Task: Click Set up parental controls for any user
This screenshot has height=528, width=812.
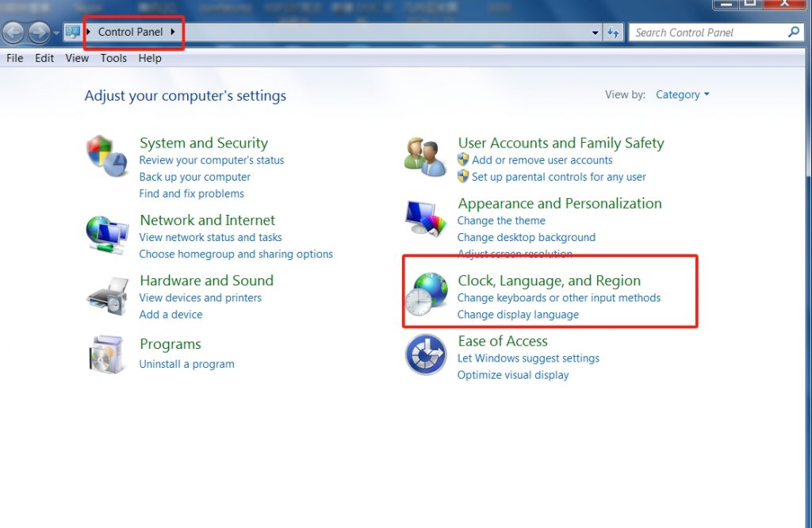Action: click(x=559, y=177)
